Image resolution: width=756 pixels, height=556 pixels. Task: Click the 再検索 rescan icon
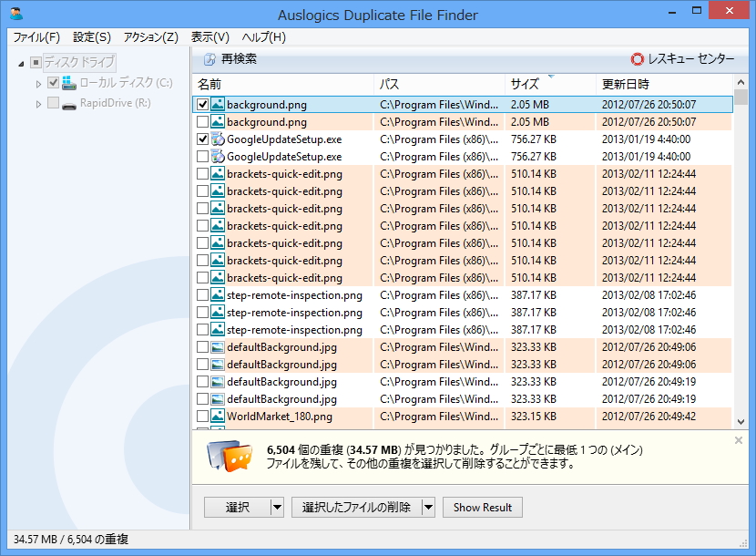[209, 59]
